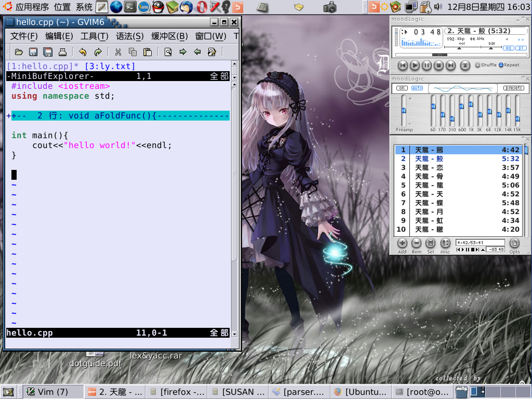Switch to [3:ly.txt] buffer tab in MiniBufExplorer
The image size is (532, 399).
point(110,66)
